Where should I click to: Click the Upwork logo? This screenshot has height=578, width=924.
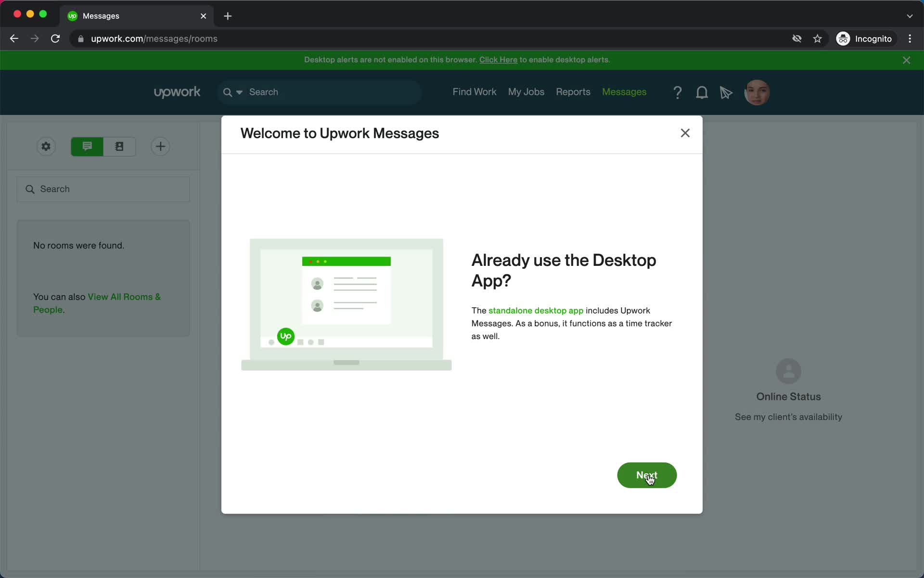[x=177, y=92]
